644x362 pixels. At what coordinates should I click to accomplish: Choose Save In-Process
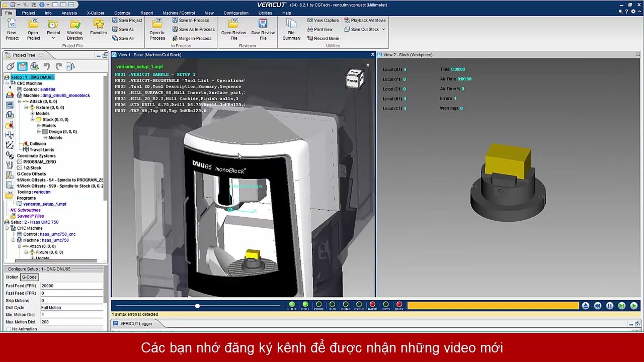tap(190, 20)
